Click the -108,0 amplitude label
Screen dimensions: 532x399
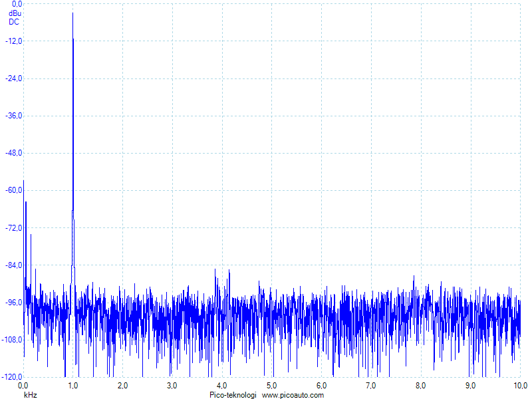tap(12, 340)
